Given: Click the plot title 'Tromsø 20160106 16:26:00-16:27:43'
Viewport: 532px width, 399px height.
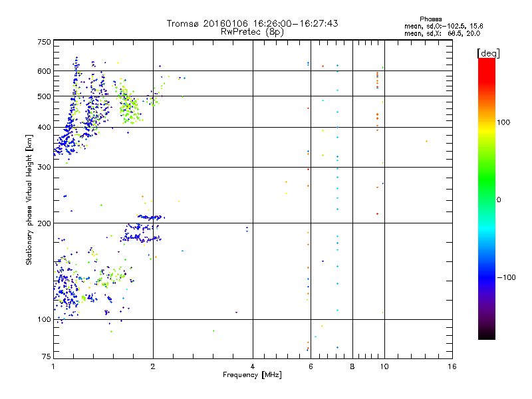Looking at the screenshot, I should (252, 23).
